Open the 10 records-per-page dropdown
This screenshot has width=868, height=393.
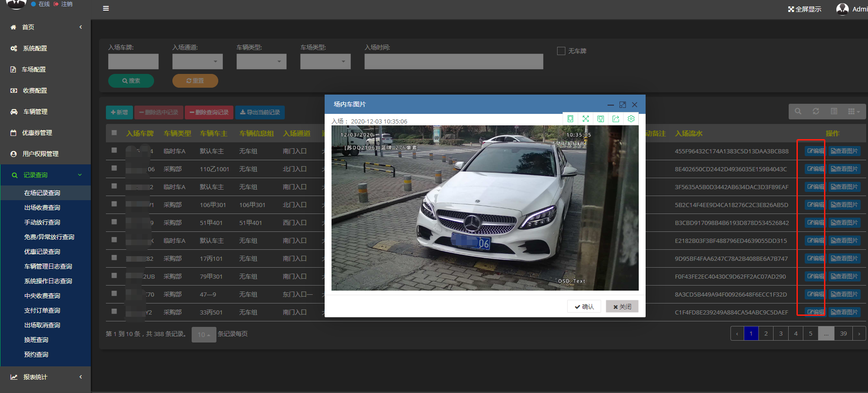click(x=204, y=335)
